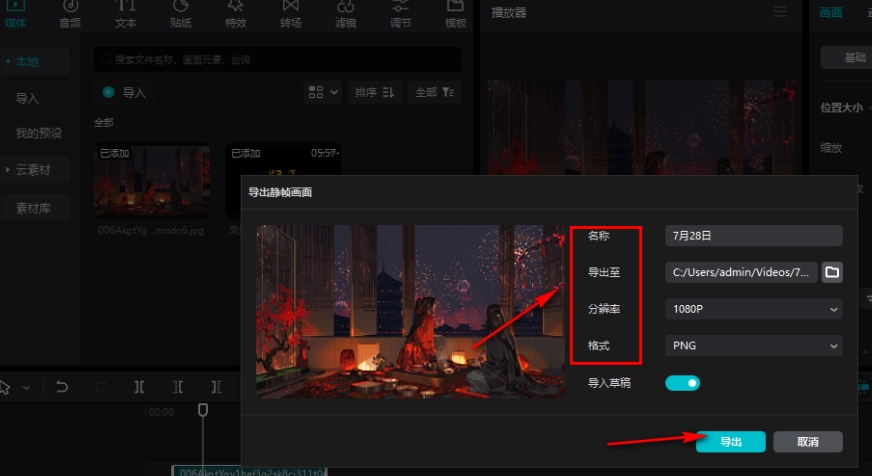Toggle the 导入草稿 import to draft switch
Image resolution: width=872 pixels, height=476 pixels.
pos(682,383)
